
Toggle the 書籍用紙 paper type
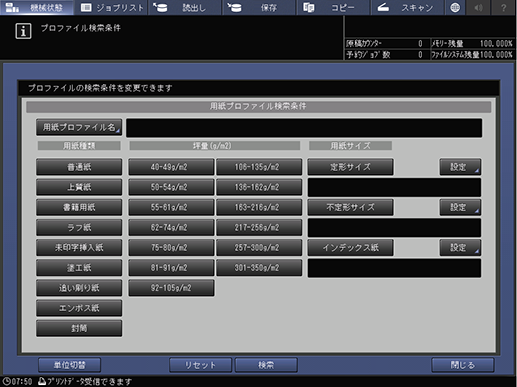pos(79,207)
